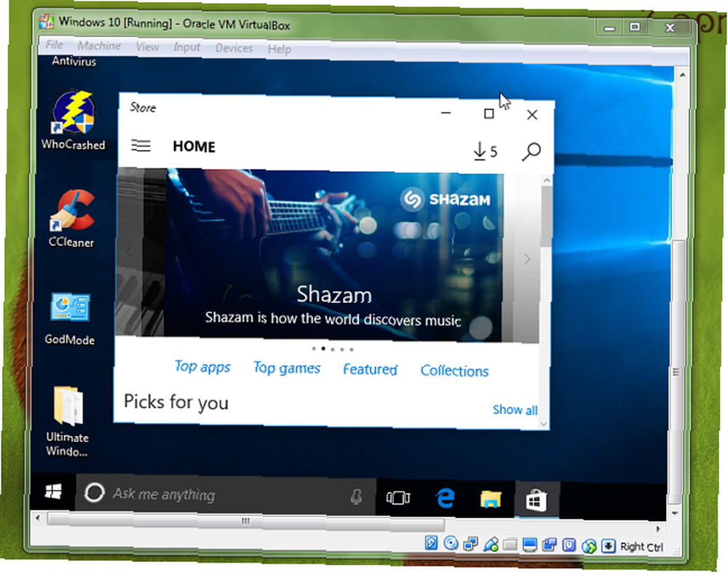Click the VirtualBox horizontal scrollbar left arrow

(38, 517)
